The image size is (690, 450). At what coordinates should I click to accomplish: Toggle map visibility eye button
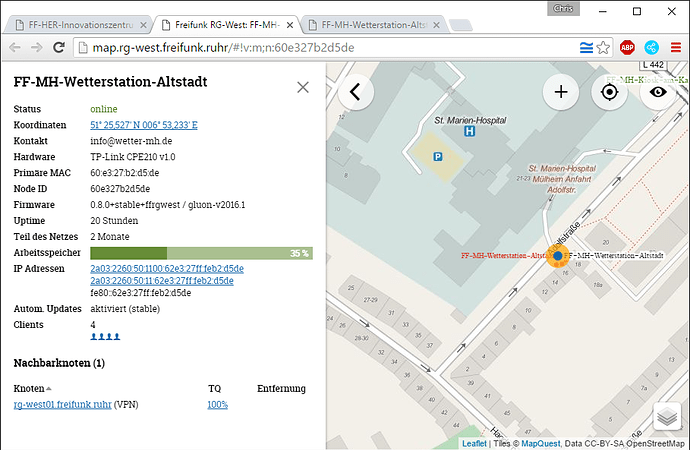point(658,92)
